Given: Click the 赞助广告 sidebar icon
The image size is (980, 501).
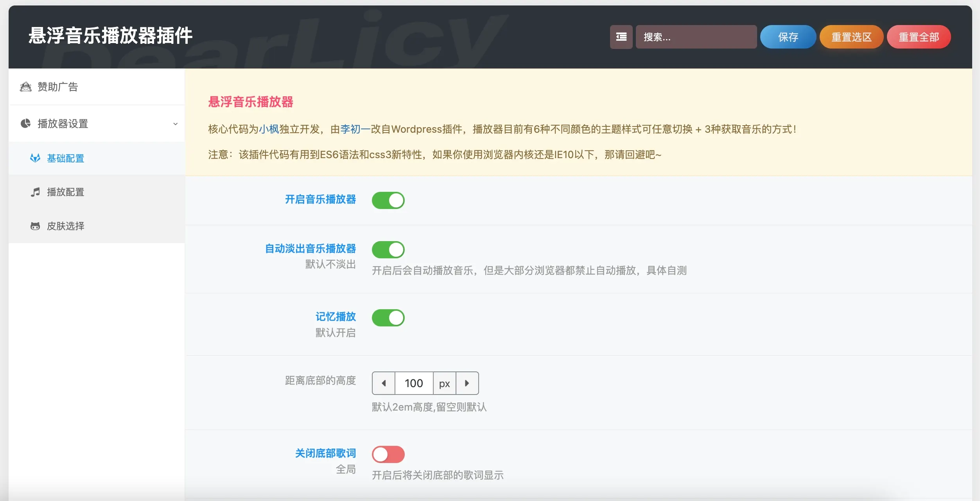Looking at the screenshot, I should coord(26,87).
